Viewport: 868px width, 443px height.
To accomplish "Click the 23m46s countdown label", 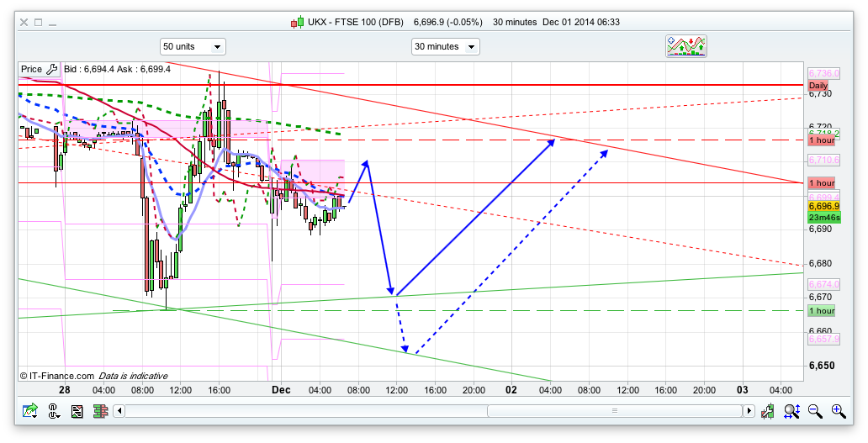I will tap(824, 218).
